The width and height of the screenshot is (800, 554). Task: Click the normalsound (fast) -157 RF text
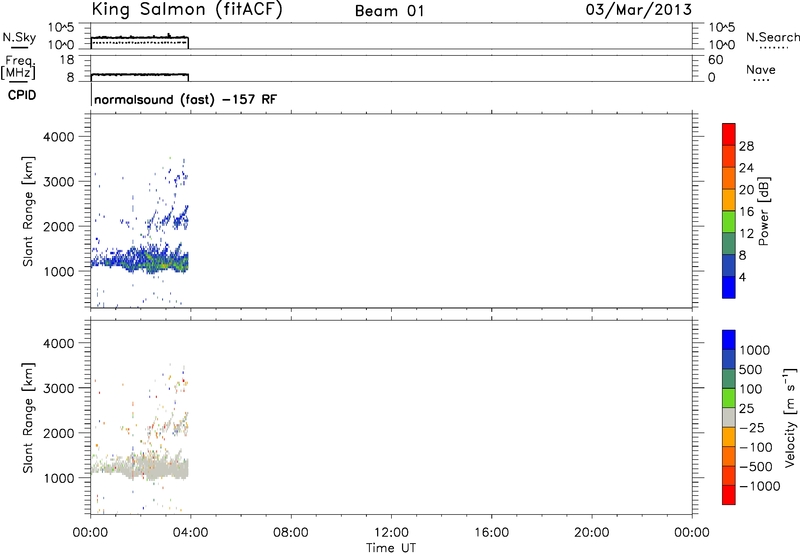point(185,99)
